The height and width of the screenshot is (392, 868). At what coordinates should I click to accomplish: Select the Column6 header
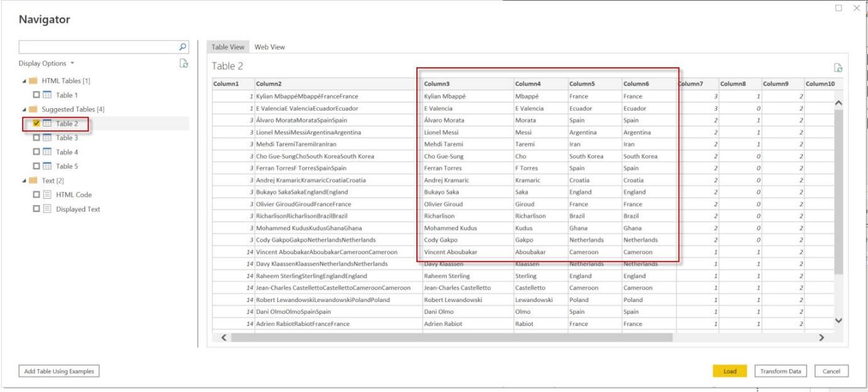click(x=648, y=84)
